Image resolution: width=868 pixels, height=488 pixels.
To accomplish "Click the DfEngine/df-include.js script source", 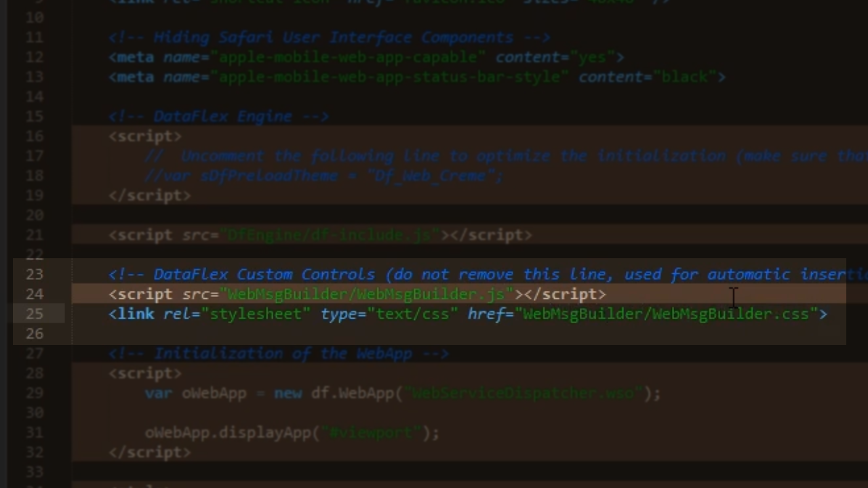I will point(330,235).
